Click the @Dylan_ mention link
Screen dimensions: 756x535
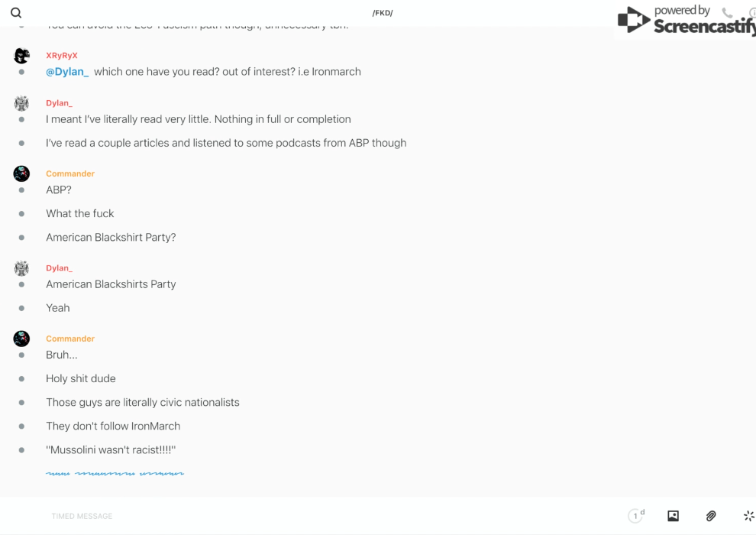(67, 72)
